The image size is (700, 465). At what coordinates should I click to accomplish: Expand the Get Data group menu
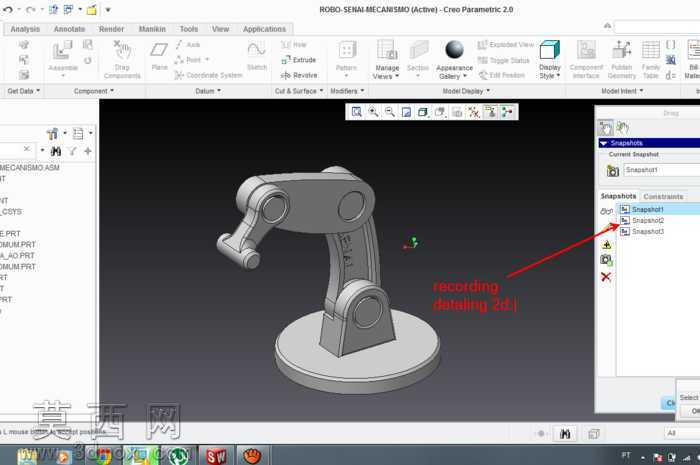point(24,91)
